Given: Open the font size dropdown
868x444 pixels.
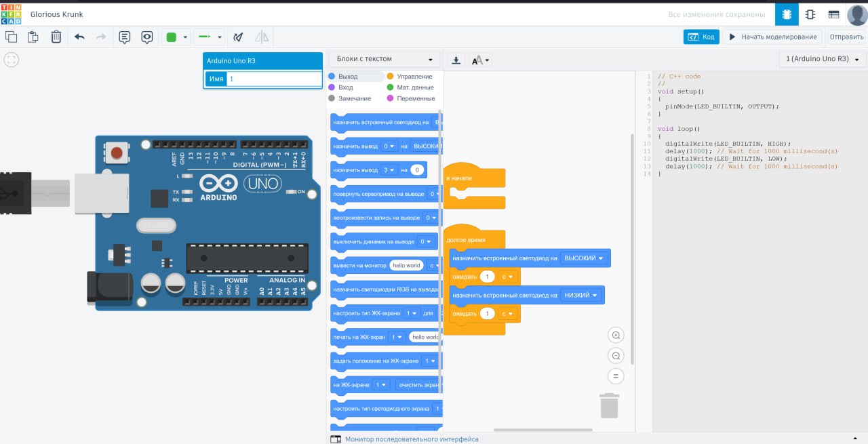Looking at the screenshot, I should 480,60.
